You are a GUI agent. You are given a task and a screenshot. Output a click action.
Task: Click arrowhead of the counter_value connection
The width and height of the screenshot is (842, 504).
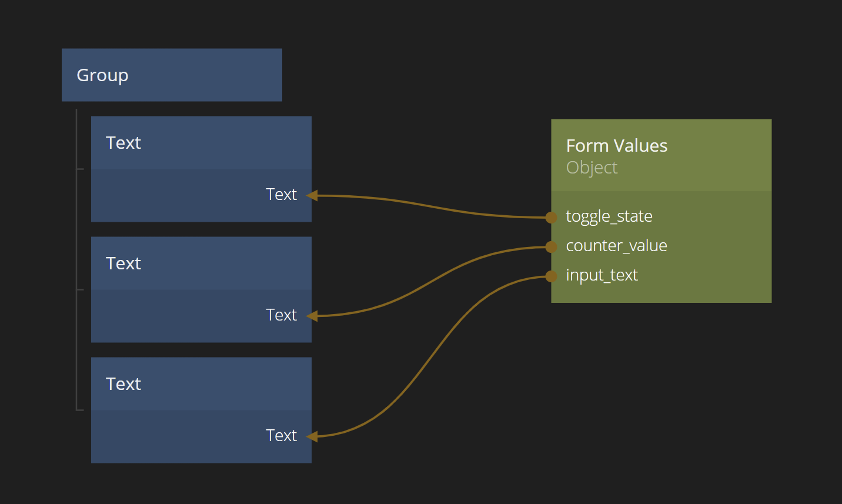pyautogui.click(x=312, y=316)
